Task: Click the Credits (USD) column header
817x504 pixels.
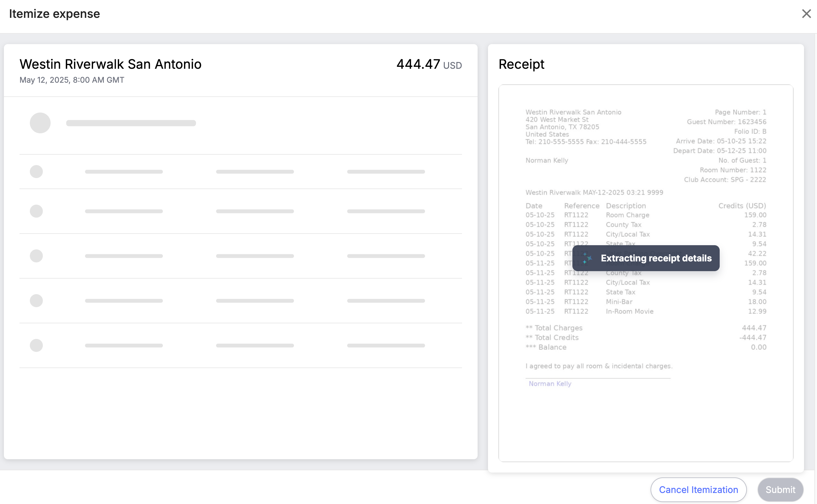Action: coord(742,206)
